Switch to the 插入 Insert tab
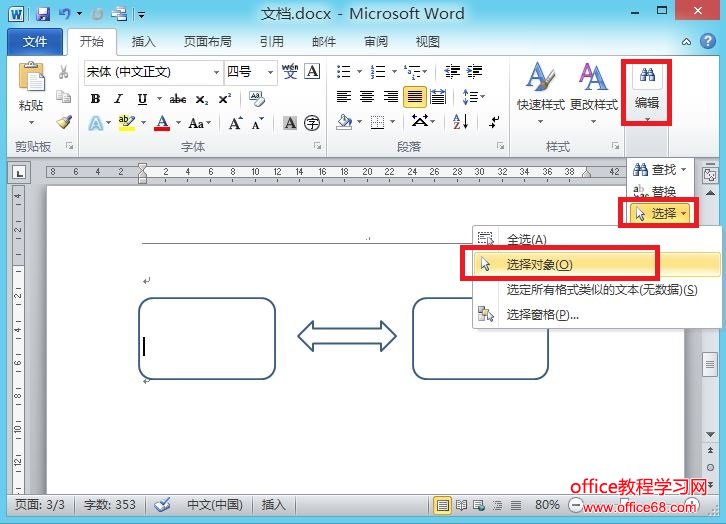 pos(143,42)
